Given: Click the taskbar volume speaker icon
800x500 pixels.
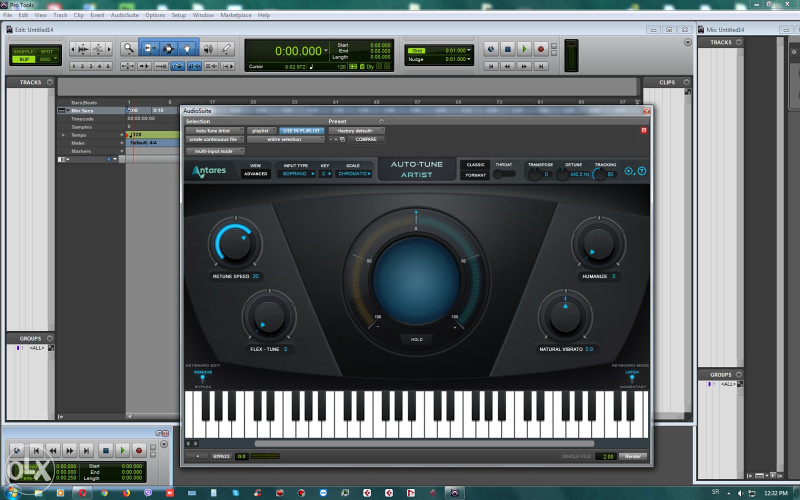Looking at the screenshot, I should coord(740,493).
